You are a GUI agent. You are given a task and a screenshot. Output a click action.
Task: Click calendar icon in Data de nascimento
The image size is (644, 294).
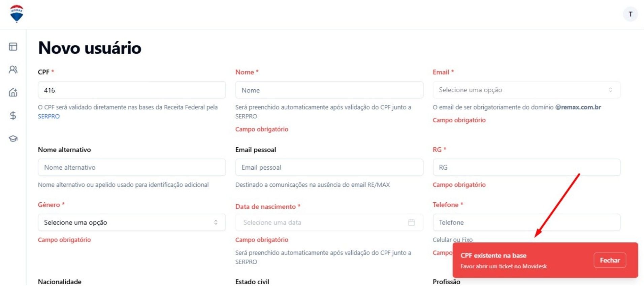tap(411, 223)
